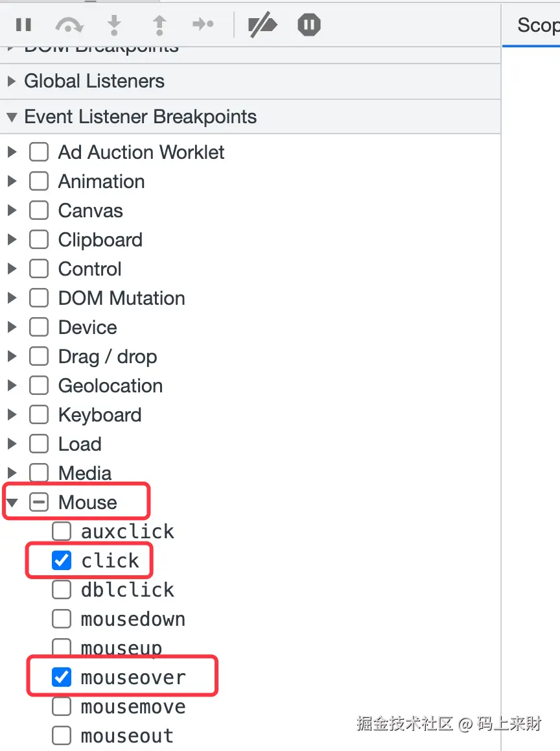Enable the mousedown event checkbox
The height and width of the screenshot is (751, 560).
point(62,619)
